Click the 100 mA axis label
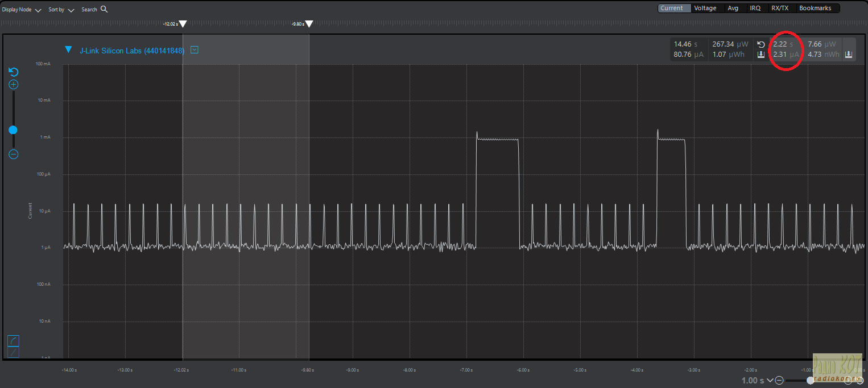868x388 pixels. [43, 64]
